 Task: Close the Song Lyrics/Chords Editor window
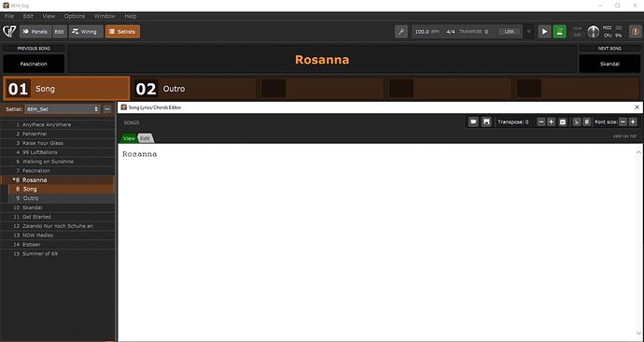637,107
